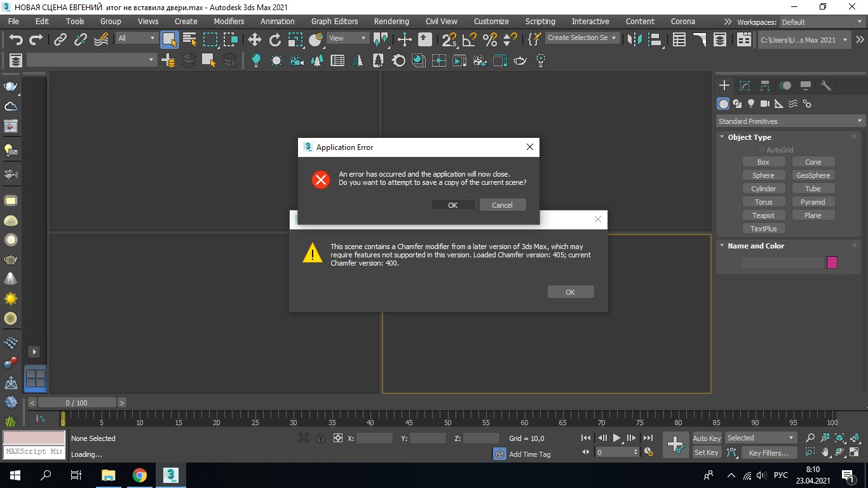Image resolution: width=868 pixels, height=488 pixels.
Task: Click the Select and Place tool
Action: point(316,39)
